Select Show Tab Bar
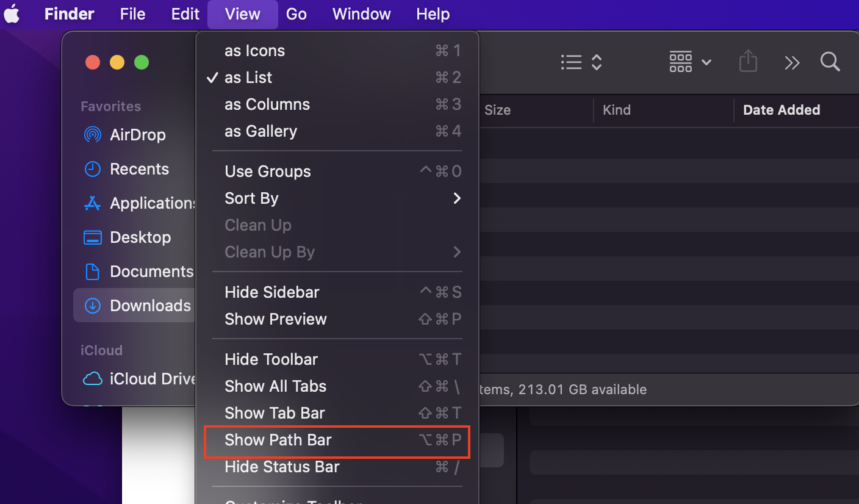 pos(337,413)
